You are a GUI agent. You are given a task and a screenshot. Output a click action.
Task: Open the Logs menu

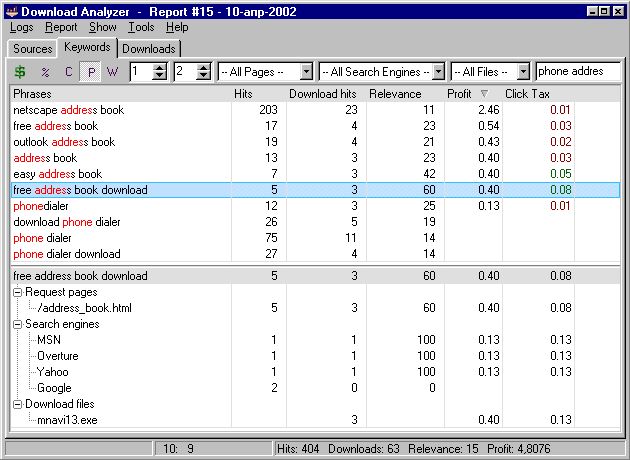tap(21, 27)
